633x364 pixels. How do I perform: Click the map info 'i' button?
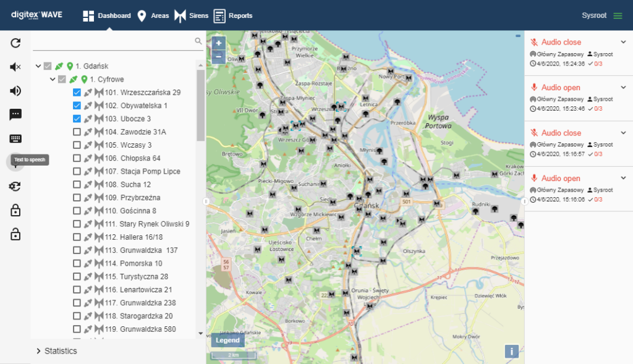click(x=511, y=351)
